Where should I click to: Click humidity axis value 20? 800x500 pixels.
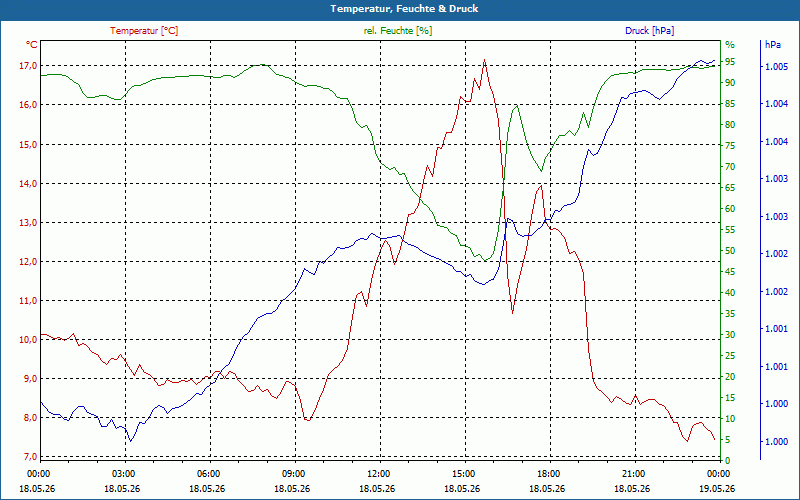[x=730, y=377]
